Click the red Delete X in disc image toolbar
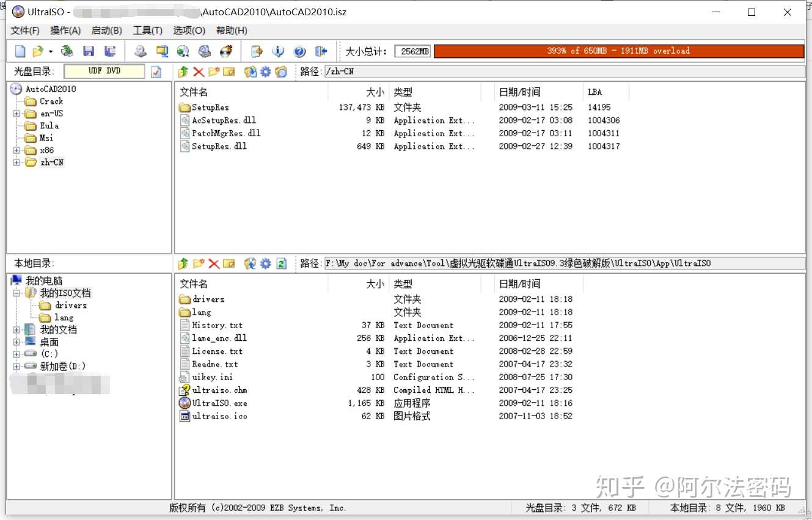This screenshot has height=520, width=812. 199,72
